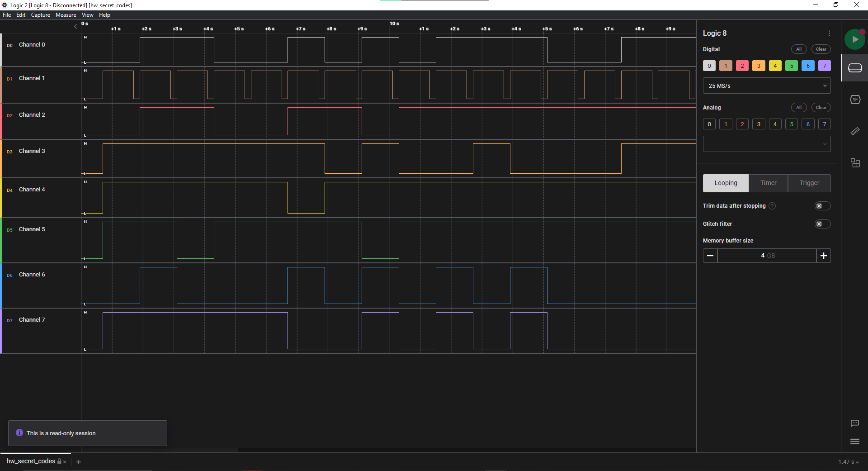Open the 25 MS/s sample rate dropdown
Viewport: 868px width, 471px height.
[767, 86]
